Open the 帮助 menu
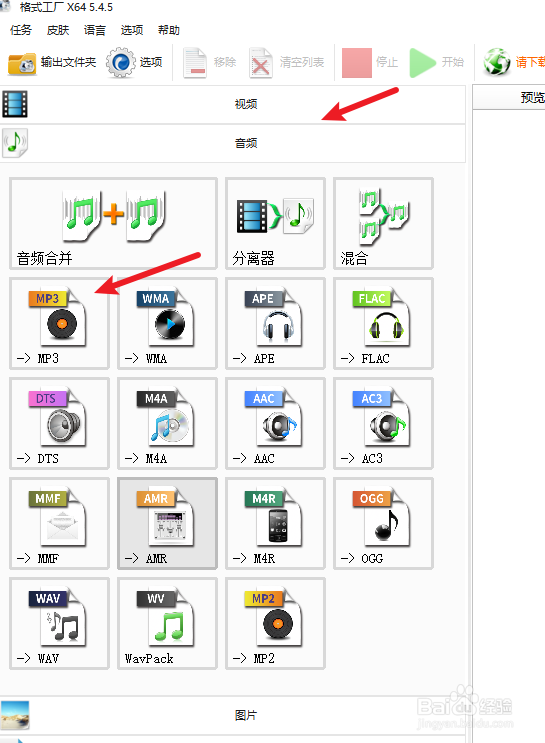This screenshot has width=545, height=743. (169, 30)
